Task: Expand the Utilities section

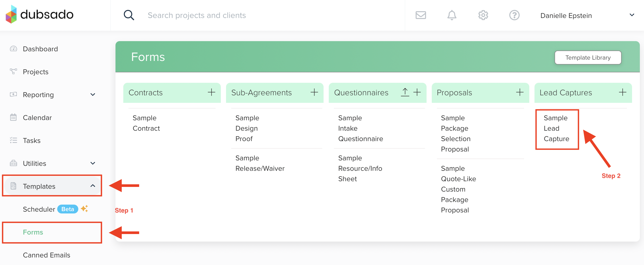Action: pyautogui.click(x=93, y=163)
